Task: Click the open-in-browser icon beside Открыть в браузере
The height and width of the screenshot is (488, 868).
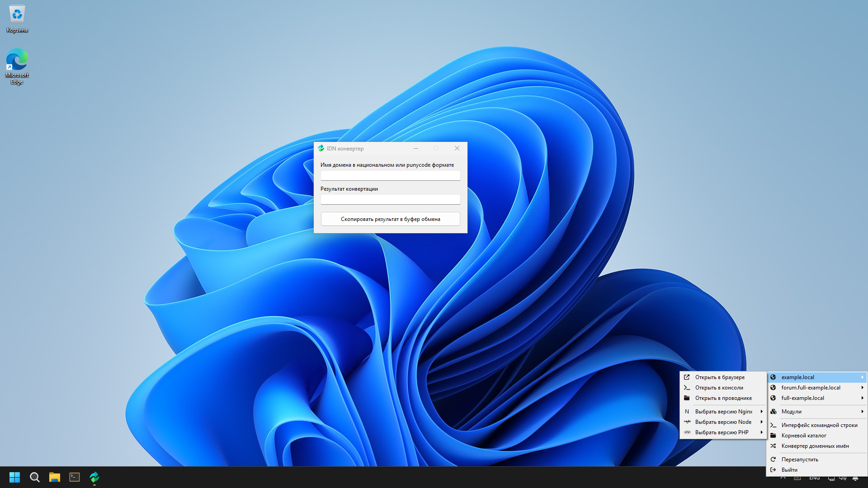Action: tap(687, 377)
